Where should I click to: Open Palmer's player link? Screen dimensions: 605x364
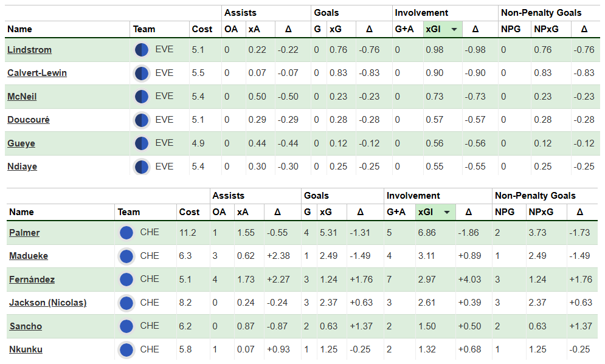point(24,233)
